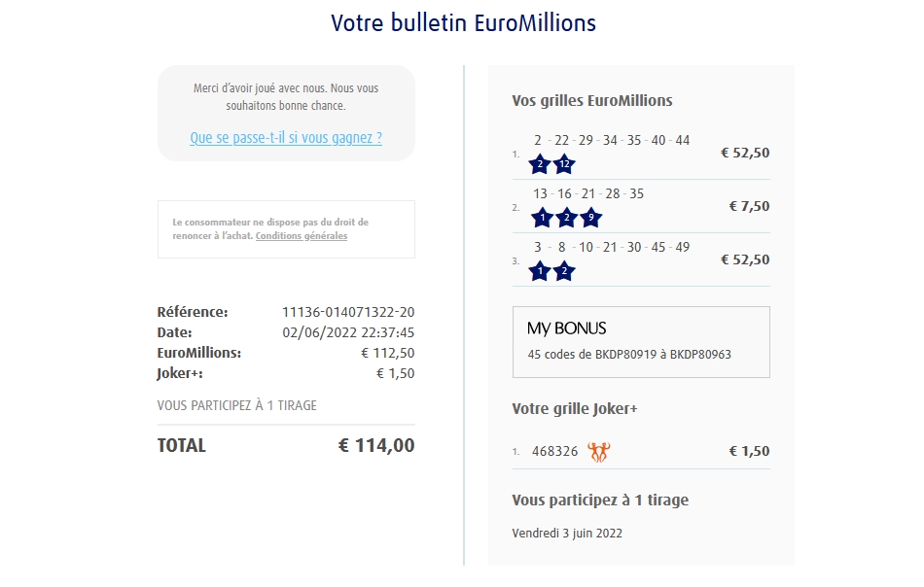The width and height of the screenshot is (924, 587).
Task: Click the Joker+ number 468326
Action: 555,452
